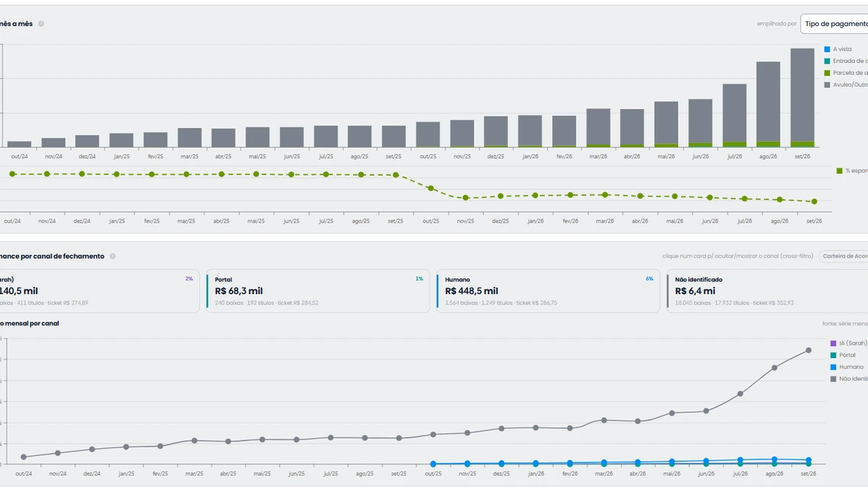Click the set/26 gray point on channel line
Image resolution: width=868 pixels, height=488 pixels.
(x=808, y=350)
